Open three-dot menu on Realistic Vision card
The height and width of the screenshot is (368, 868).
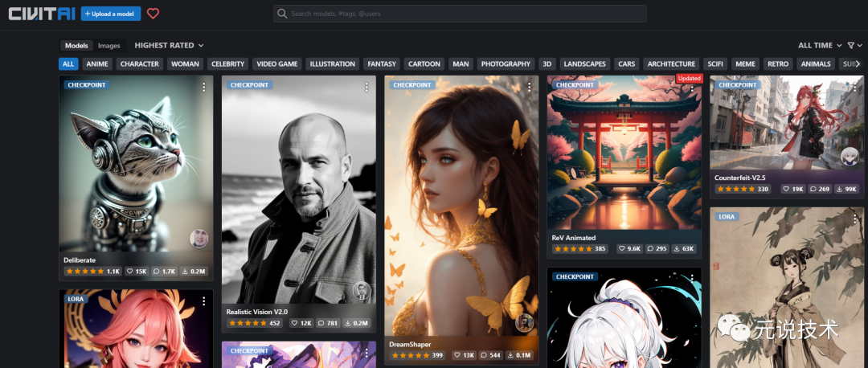point(366,87)
